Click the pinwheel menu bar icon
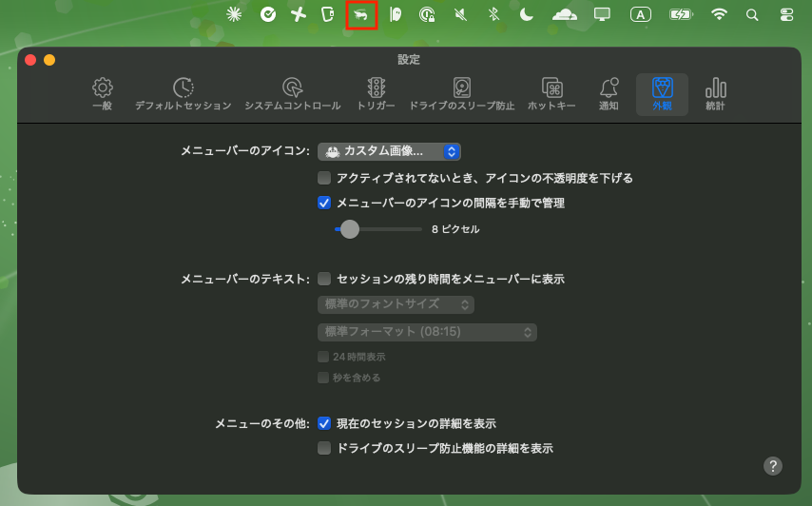 click(299, 14)
